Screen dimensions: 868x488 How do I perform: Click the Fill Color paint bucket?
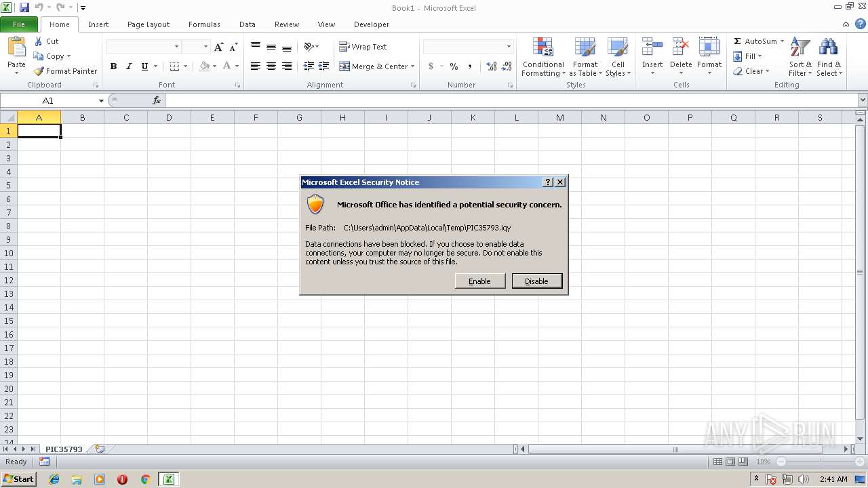[x=204, y=66]
